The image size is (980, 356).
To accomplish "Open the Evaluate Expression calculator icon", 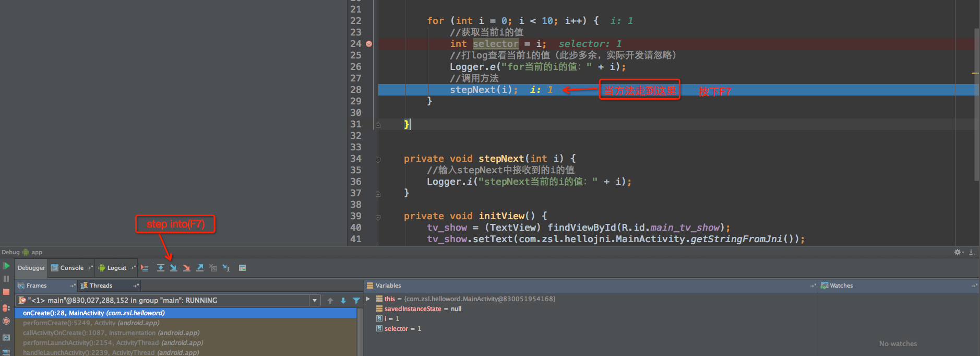I will [x=242, y=268].
